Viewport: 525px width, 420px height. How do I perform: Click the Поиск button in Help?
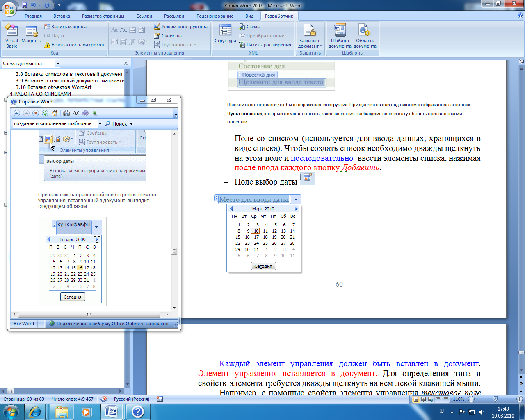pos(116,124)
